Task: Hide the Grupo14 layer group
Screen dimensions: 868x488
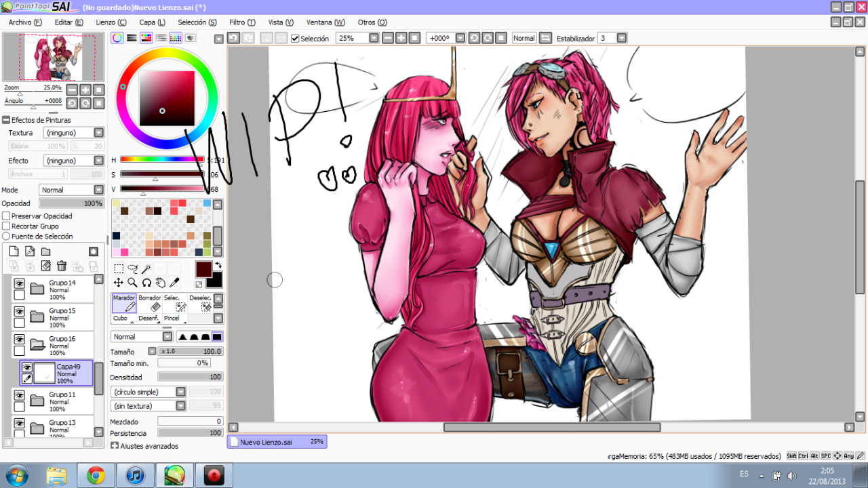Action: pos(19,284)
